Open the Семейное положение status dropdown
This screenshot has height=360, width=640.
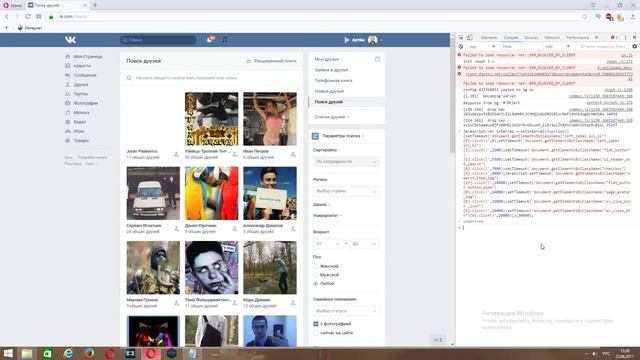point(346,311)
